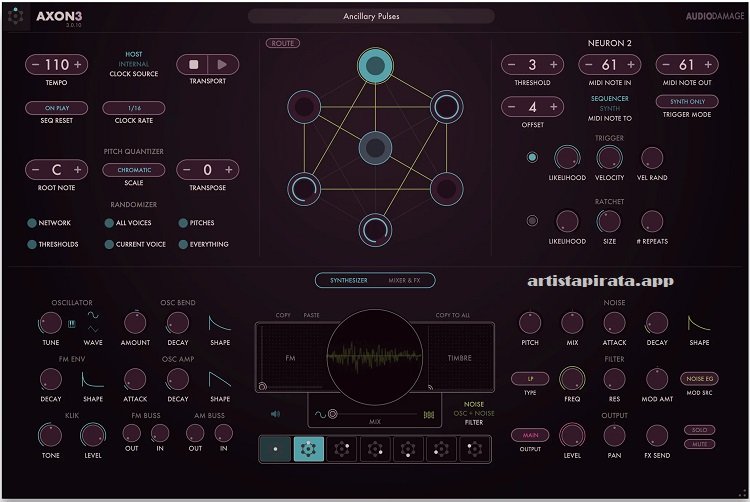Select the OSC + NOISE filter routing
Viewport: 750px width, 502px height.
tap(474, 413)
